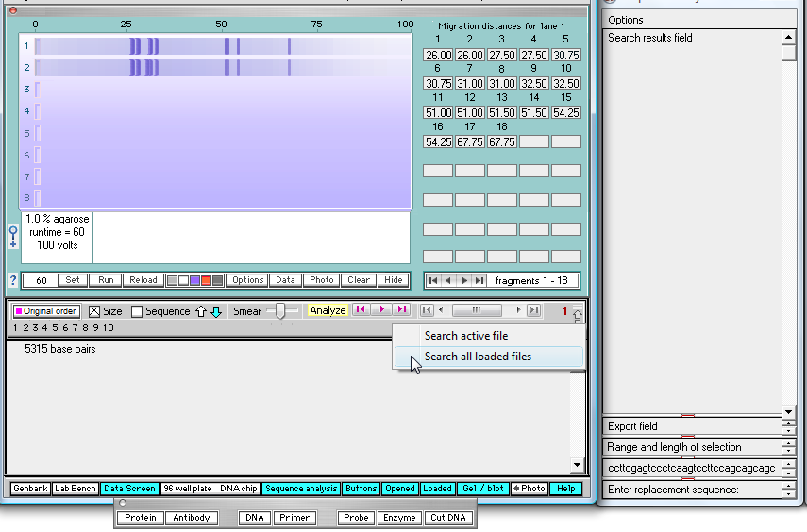The height and width of the screenshot is (532, 807).
Task: Enable the Sequence checkbox
Action: pos(137,311)
